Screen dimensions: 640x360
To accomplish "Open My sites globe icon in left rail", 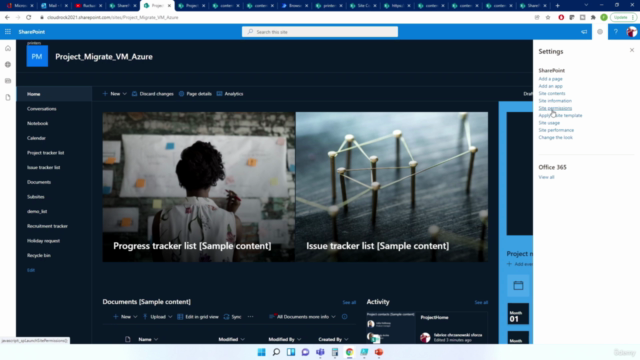I will click(x=8, y=64).
